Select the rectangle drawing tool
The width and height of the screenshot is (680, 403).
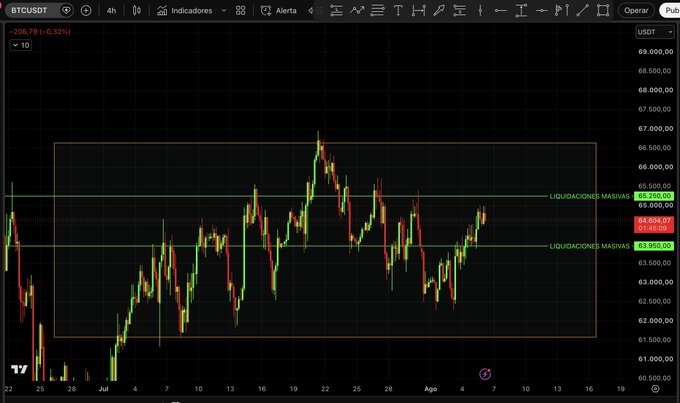[x=603, y=10]
